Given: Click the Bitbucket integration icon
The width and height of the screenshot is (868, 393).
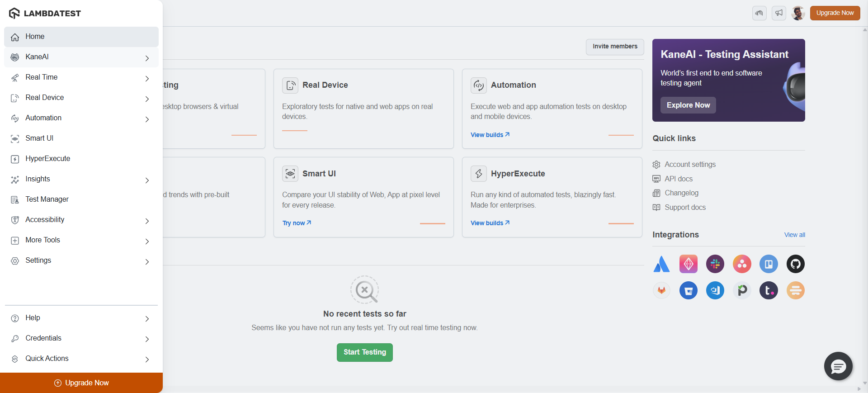Looking at the screenshot, I should pos(688,290).
